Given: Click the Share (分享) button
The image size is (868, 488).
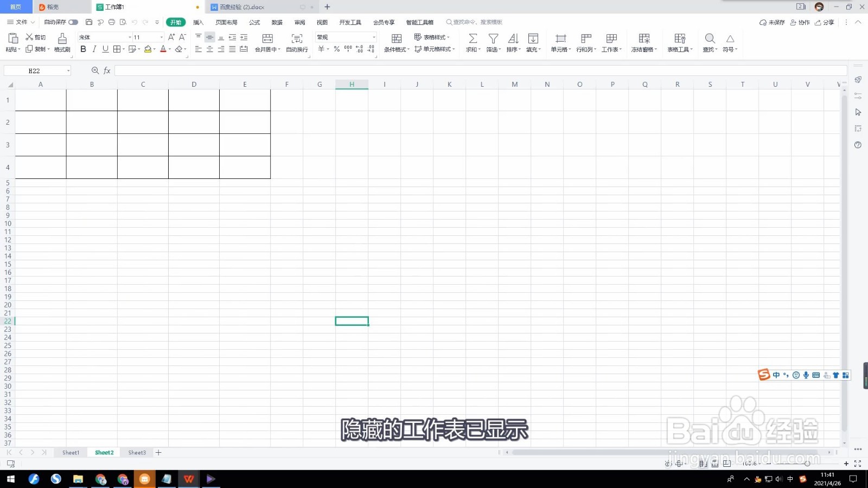Looking at the screenshot, I should (824, 22).
